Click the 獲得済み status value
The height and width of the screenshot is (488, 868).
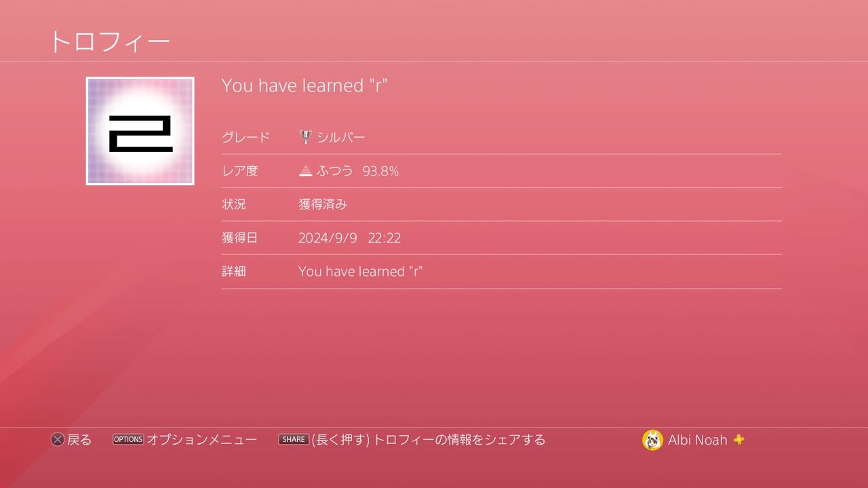tap(323, 204)
